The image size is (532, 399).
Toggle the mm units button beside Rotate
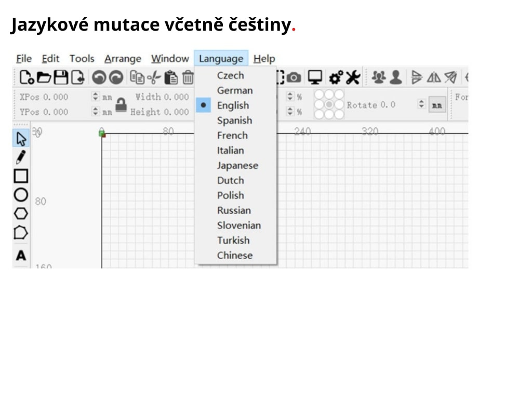click(x=437, y=105)
